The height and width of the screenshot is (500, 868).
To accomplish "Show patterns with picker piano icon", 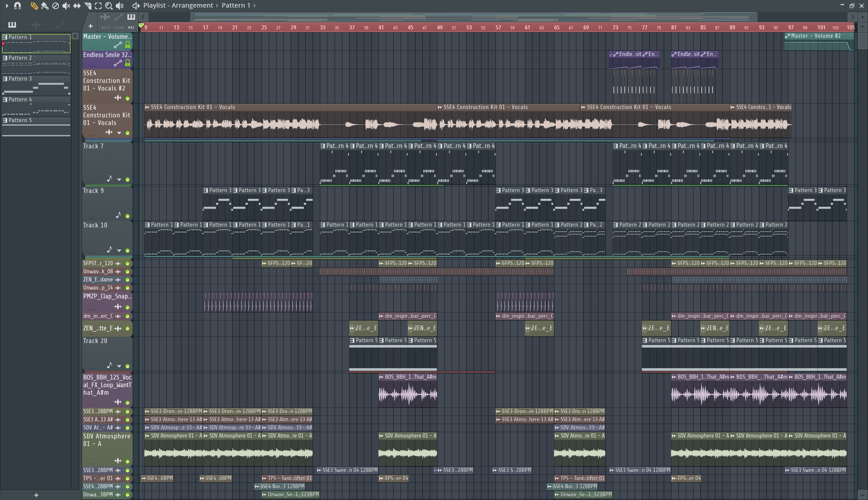I will (x=12, y=24).
